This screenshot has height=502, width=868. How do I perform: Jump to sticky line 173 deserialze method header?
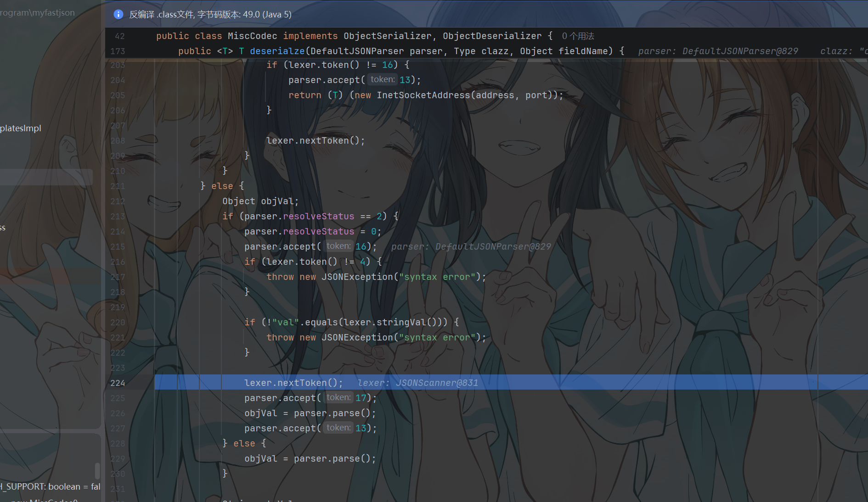coord(401,51)
